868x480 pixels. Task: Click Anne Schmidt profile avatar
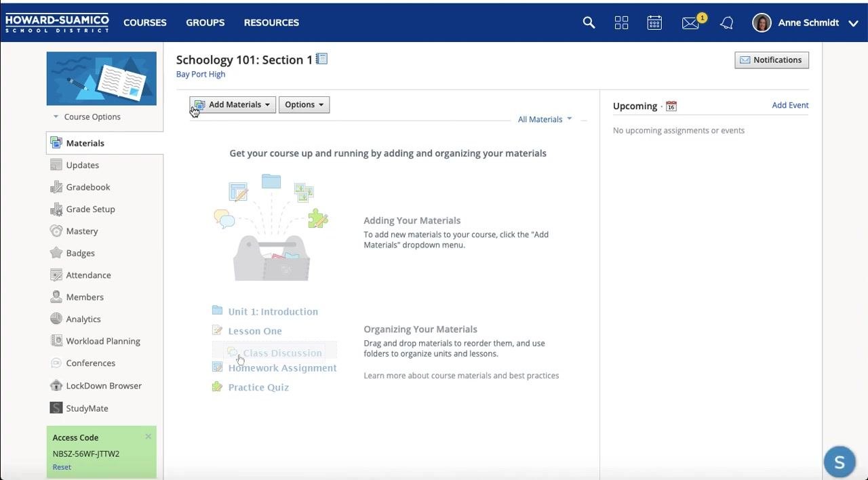pos(762,22)
